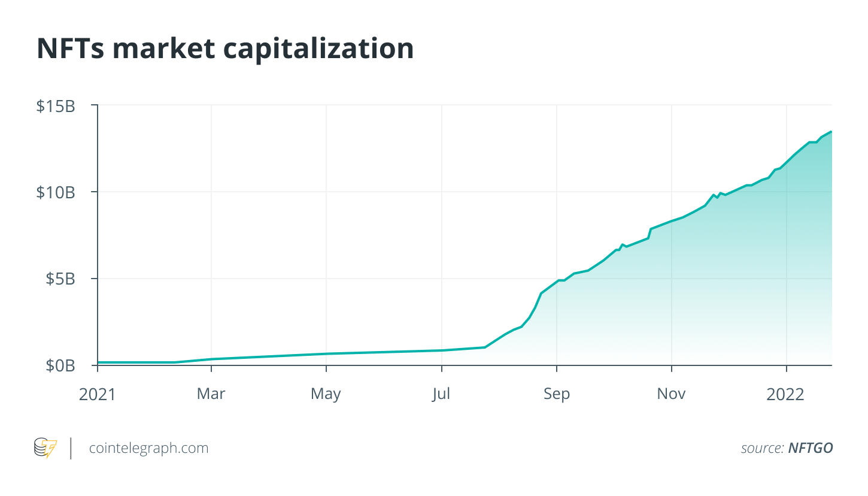Click the 2022 x-axis label
Image resolution: width=868 pixels, height=496 pixels.
787,394
